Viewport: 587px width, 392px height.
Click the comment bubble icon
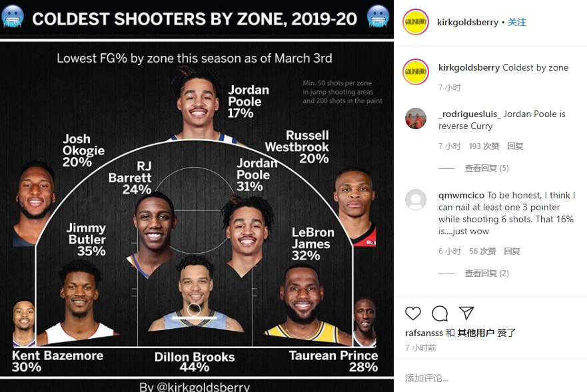440,313
